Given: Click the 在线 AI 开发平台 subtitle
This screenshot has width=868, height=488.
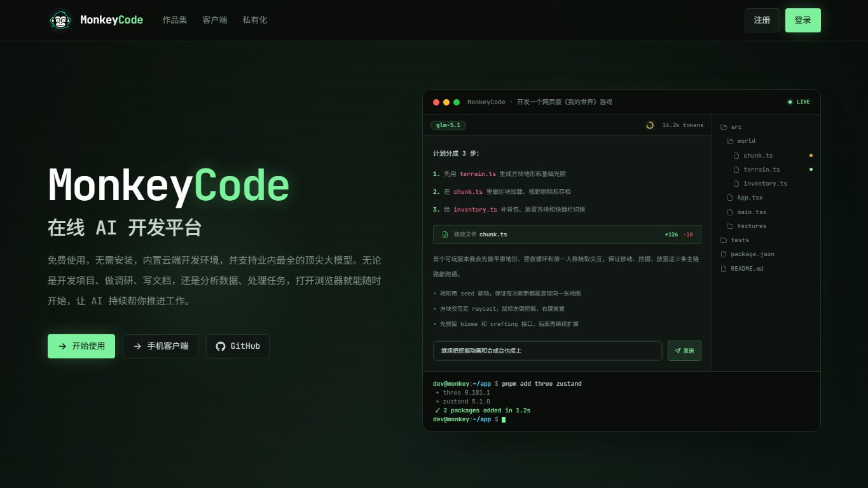Looking at the screenshot, I should (x=125, y=227).
